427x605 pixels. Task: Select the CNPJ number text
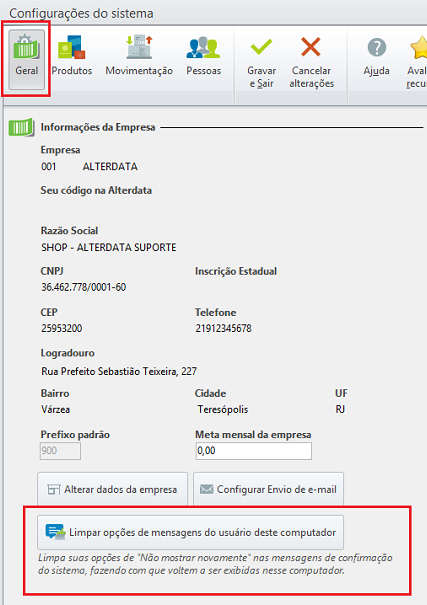(83, 287)
